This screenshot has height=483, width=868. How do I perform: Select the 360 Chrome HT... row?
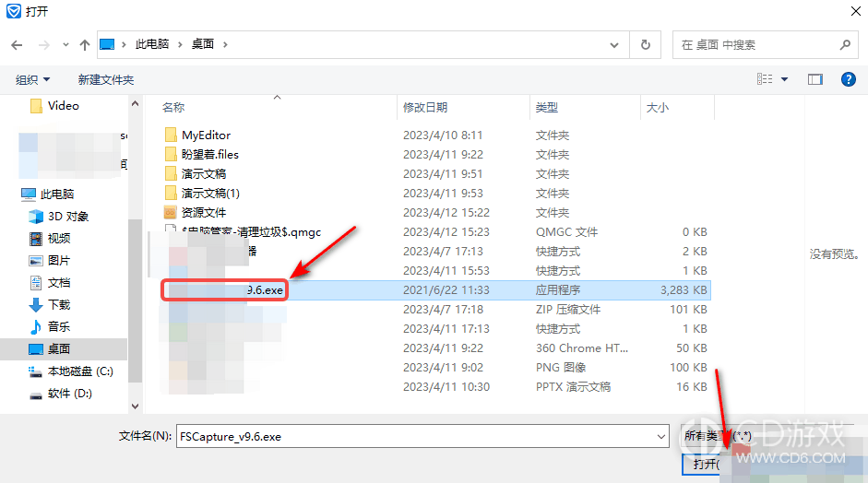click(435, 348)
